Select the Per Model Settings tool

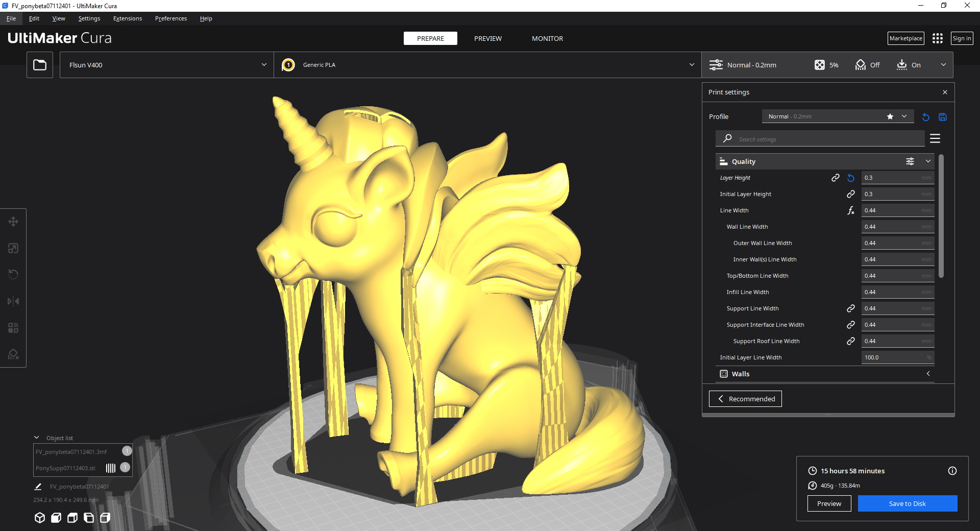pos(13,328)
